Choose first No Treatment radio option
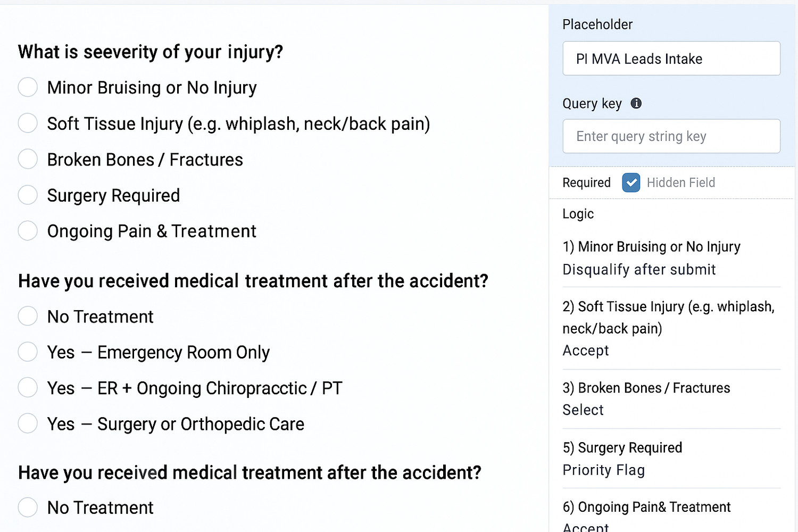The image size is (798, 532). tap(28, 316)
